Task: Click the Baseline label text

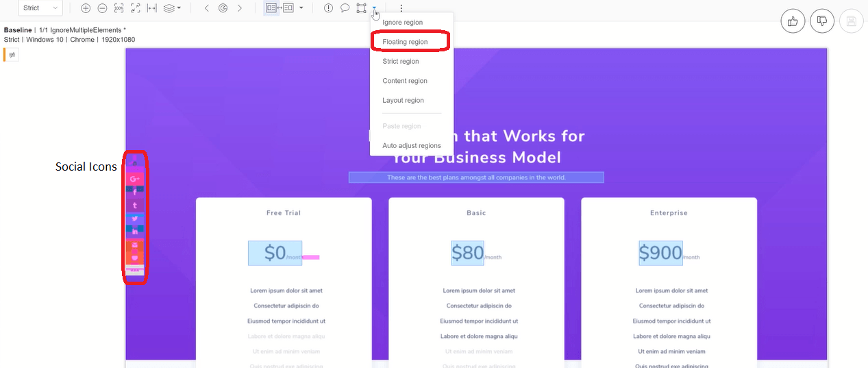Action: click(18, 30)
